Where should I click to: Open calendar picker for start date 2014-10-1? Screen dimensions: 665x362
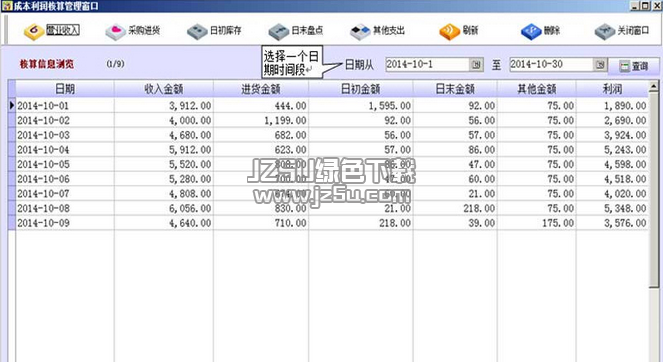point(476,64)
